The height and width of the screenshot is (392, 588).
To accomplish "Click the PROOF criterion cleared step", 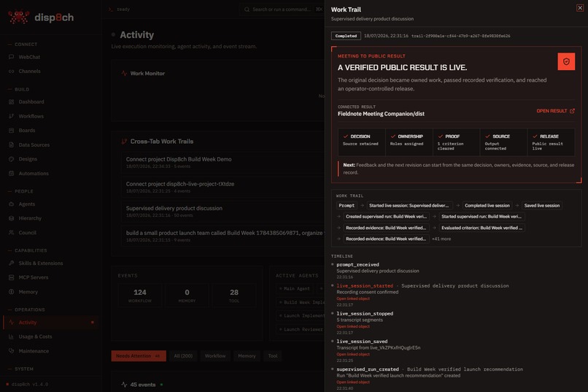I will [457, 142].
